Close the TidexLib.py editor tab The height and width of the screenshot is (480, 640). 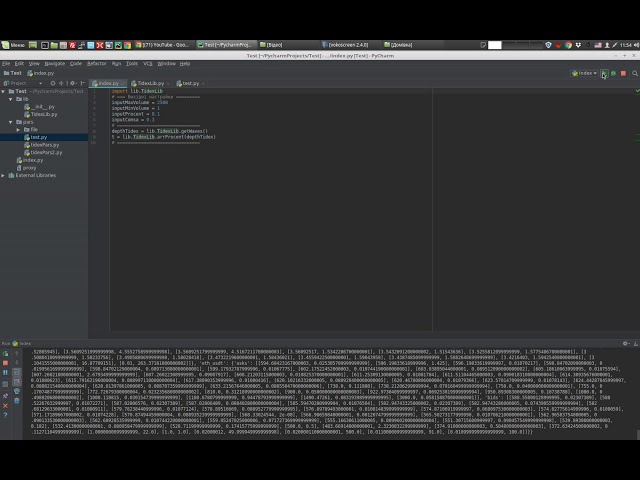coord(168,84)
